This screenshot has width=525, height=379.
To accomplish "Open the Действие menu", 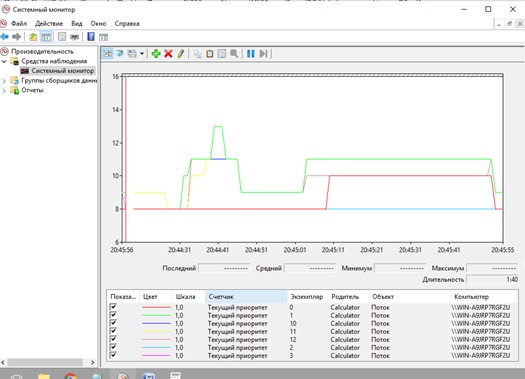I will [49, 23].
